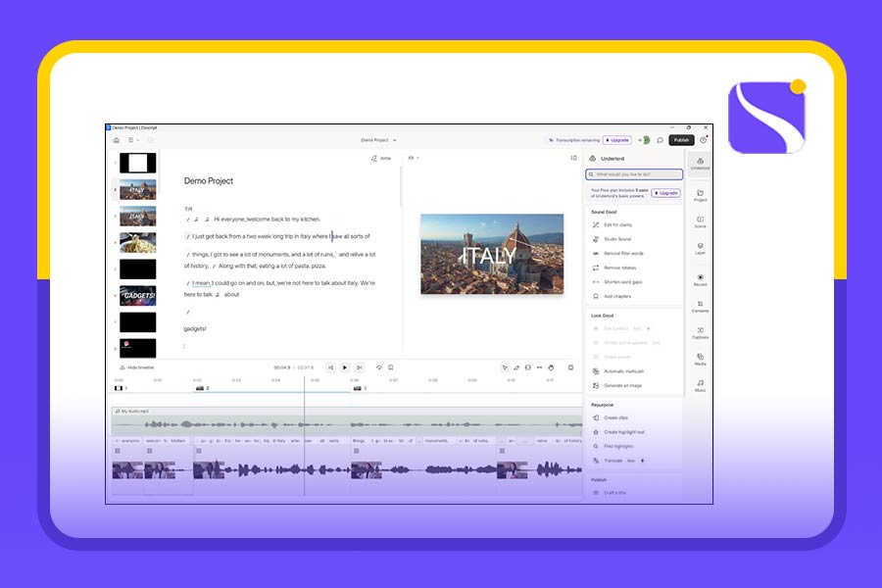Select the Media sidebar icon
Image resolution: width=882 pixels, height=588 pixels.
click(700, 360)
